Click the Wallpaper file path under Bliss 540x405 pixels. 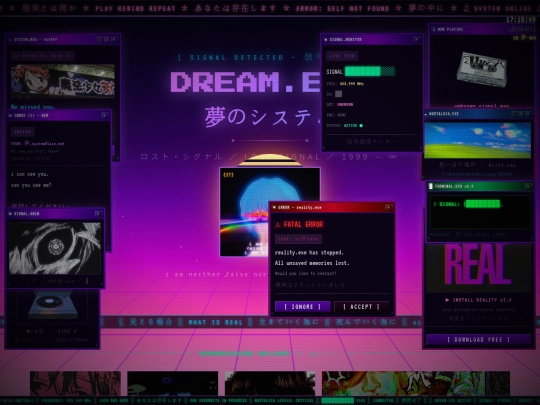tap(477, 174)
